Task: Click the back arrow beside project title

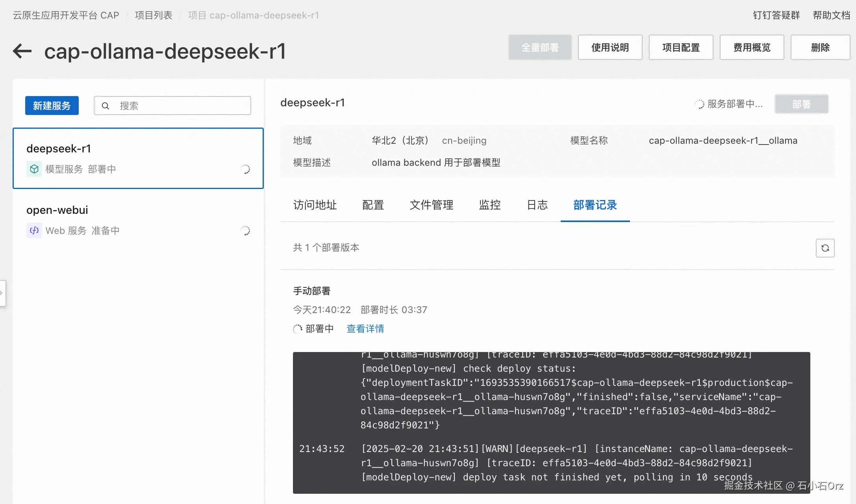Action: click(x=22, y=51)
